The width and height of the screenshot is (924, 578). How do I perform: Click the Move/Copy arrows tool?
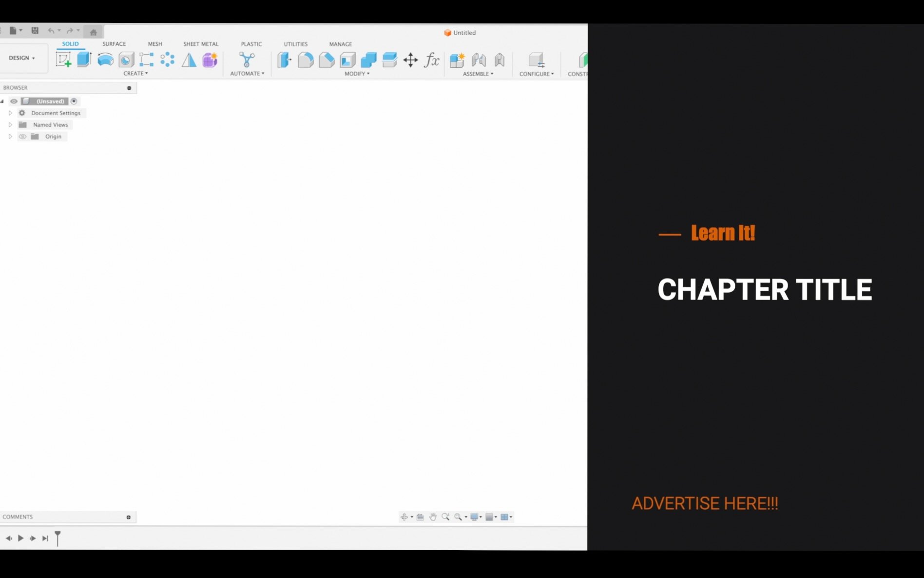tap(410, 60)
